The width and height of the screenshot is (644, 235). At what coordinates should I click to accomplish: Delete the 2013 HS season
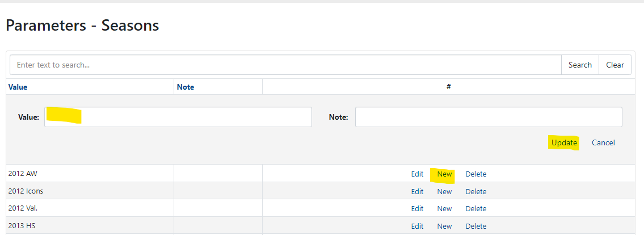tap(476, 226)
